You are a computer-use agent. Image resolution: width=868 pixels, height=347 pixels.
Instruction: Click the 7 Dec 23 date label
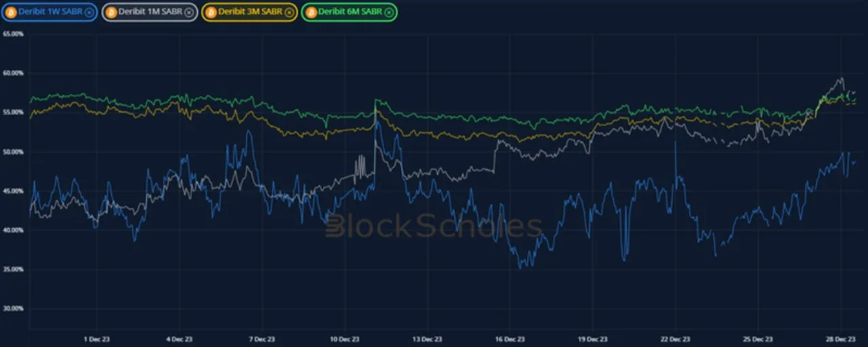[262, 338]
